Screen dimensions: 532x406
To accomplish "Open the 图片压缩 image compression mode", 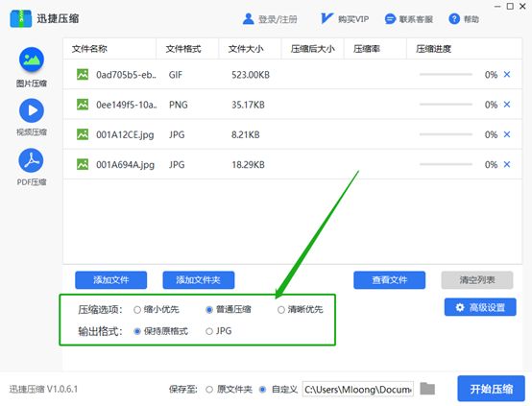I will coord(32,67).
